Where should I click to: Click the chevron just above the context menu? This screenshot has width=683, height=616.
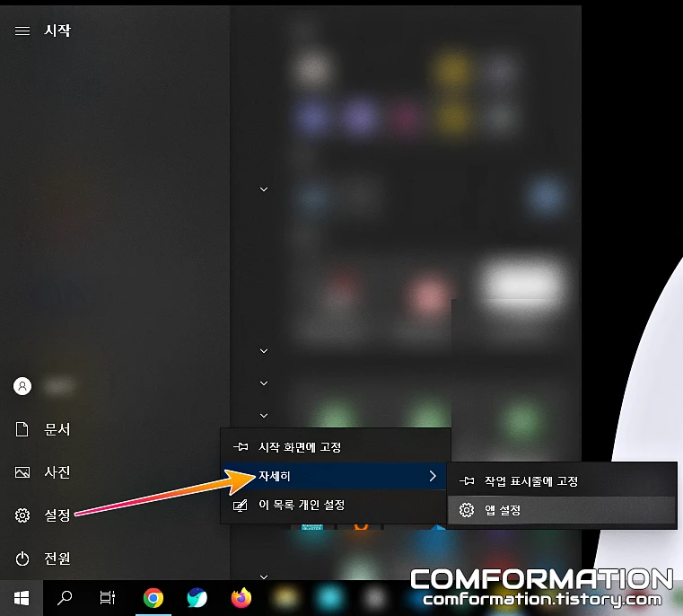[x=264, y=416]
